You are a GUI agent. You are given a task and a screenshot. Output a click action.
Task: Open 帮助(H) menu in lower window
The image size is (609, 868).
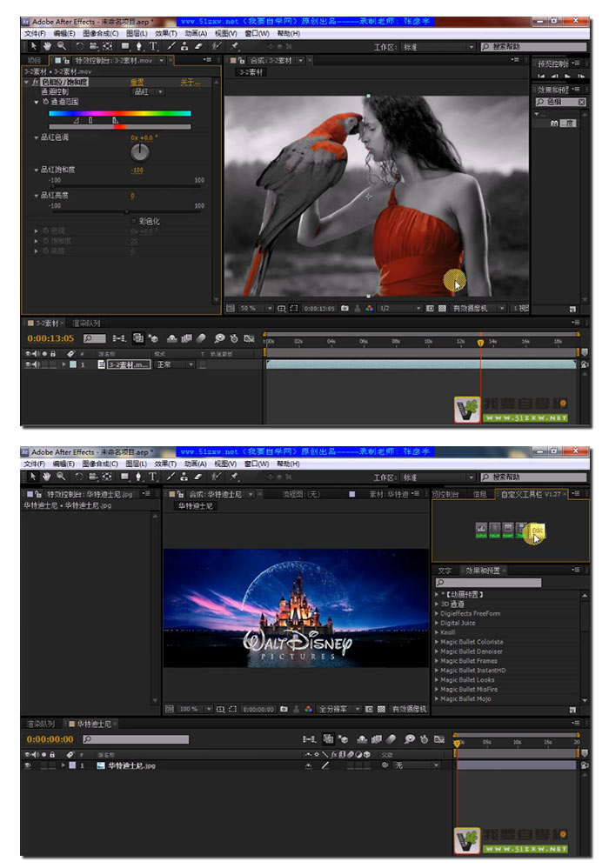click(288, 464)
